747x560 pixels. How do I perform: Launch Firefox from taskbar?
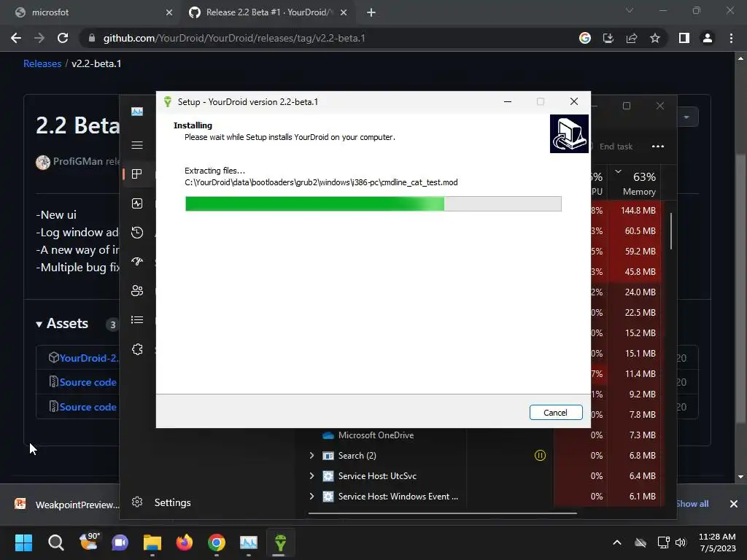click(x=185, y=542)
